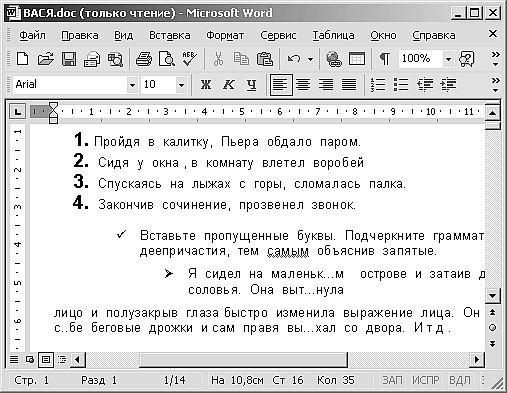
Task: Switch to Web Layout view
Action: pos(30,360)
